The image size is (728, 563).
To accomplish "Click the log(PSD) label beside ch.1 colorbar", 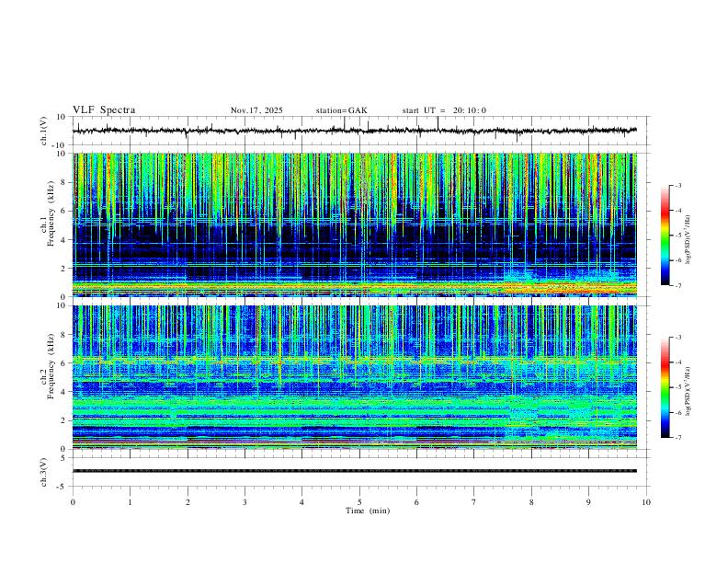I will click(x=688, y=239).
